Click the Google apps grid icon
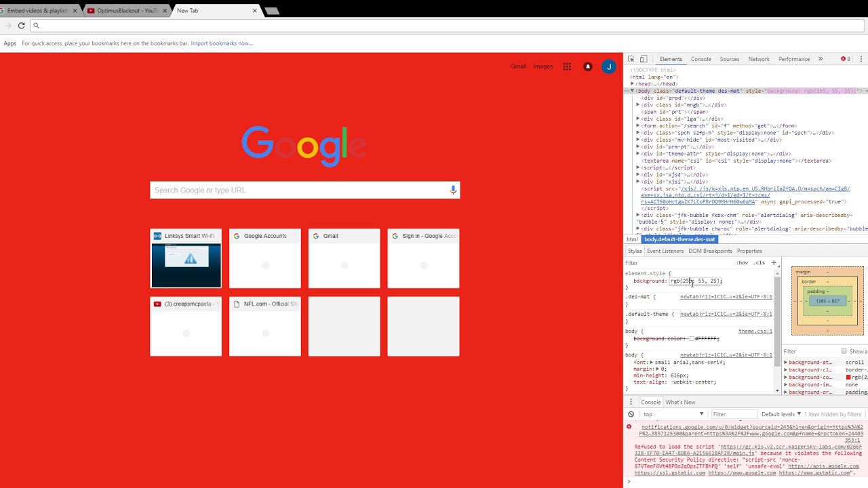 (567, 66)
